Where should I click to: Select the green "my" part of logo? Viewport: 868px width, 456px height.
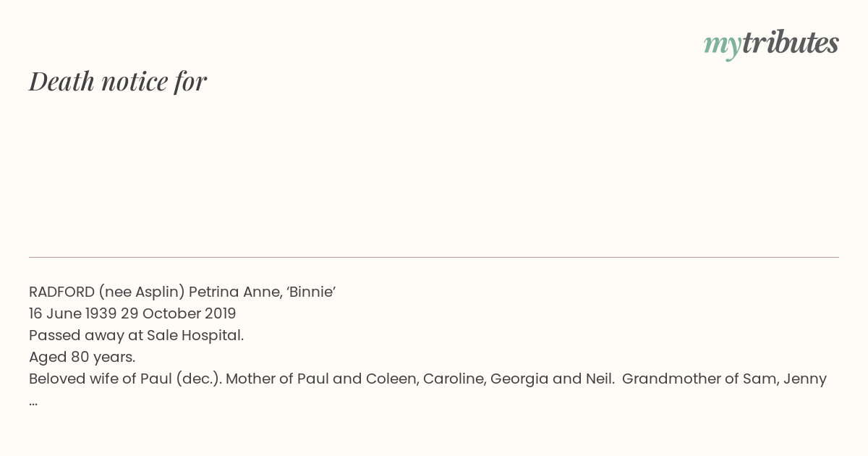723,46
